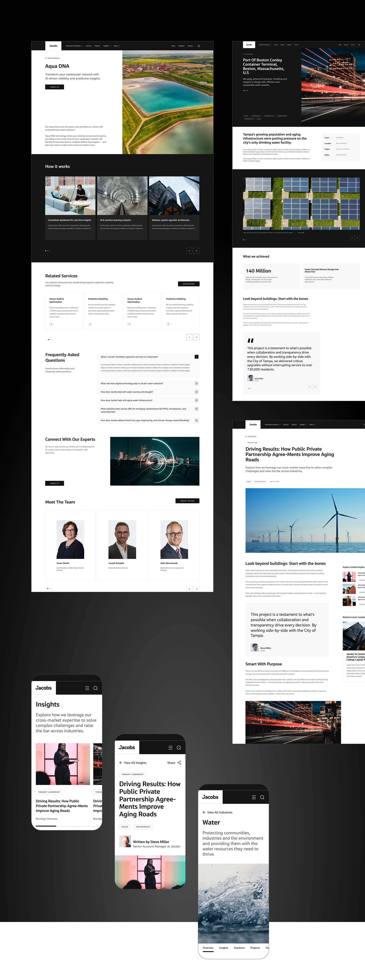Click the next arrow in Related Services carousel

(196, 337)
